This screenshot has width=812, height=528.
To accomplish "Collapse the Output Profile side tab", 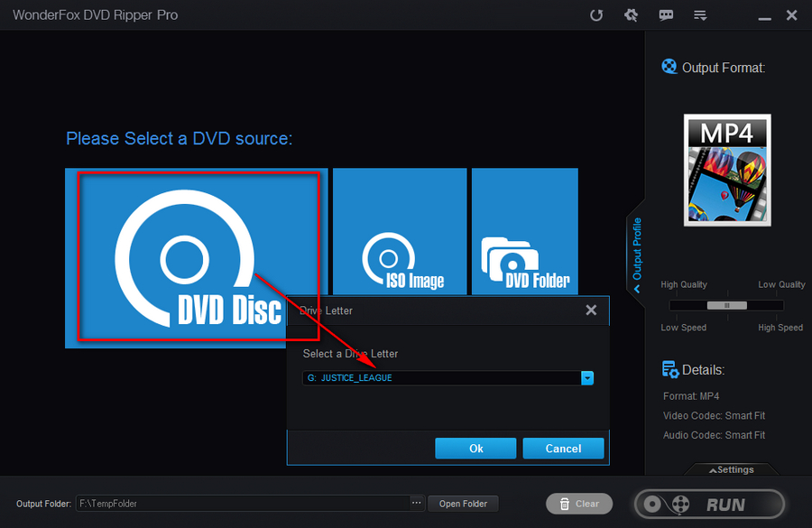I will [636, 255].
